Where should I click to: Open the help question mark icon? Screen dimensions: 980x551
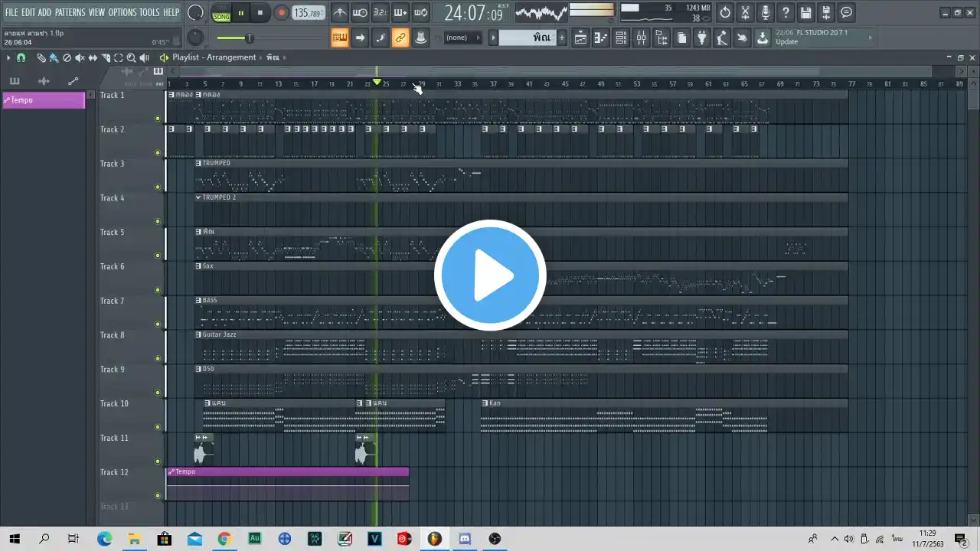pyautogui.click(x=786, y=12)
